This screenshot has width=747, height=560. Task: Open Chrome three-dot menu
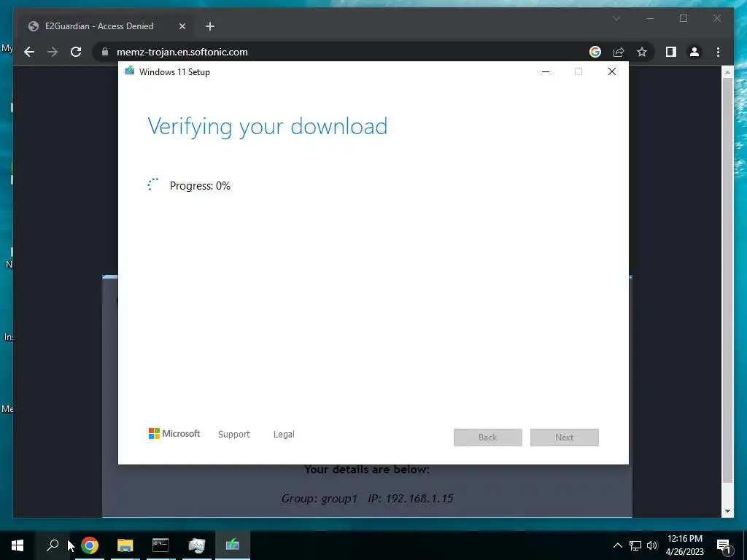click(x=718, y=52)
